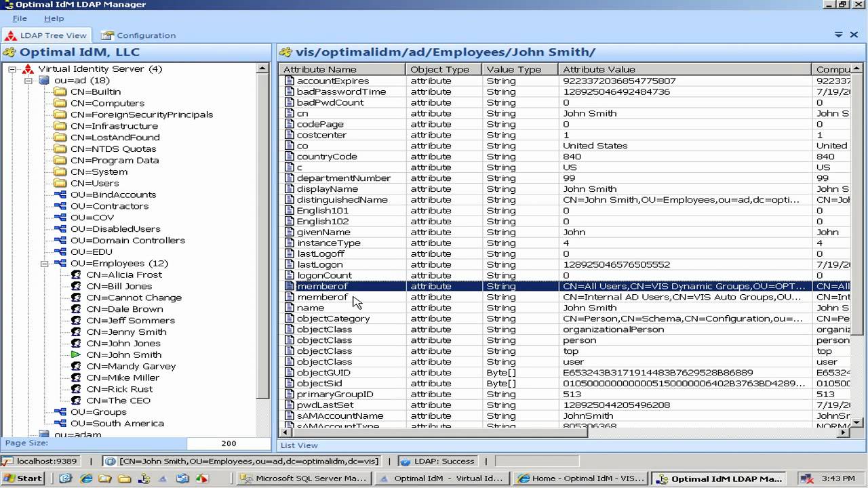
Task: Select the displayName attribute row
Action: [x=565, y=189]
